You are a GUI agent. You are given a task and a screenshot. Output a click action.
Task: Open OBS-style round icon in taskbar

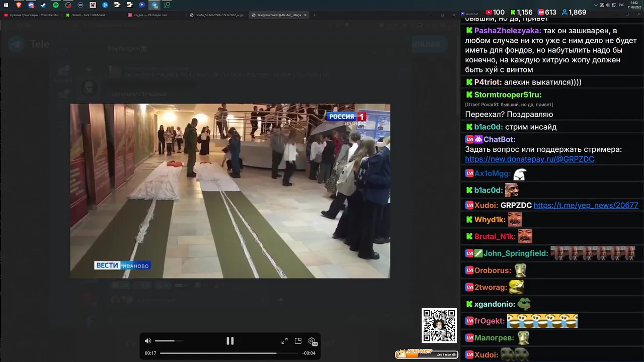click(x=68, y=5)
